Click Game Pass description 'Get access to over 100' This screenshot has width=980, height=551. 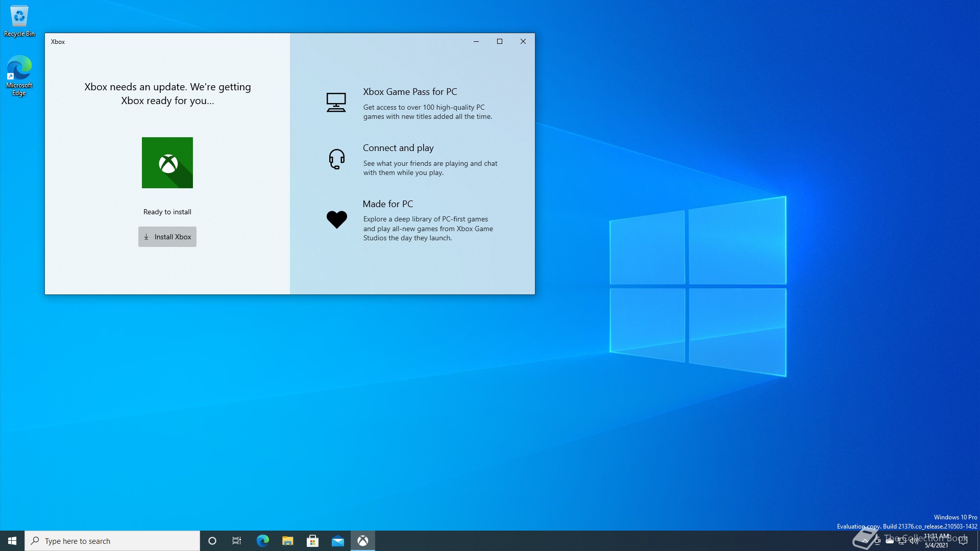[428, 112]
